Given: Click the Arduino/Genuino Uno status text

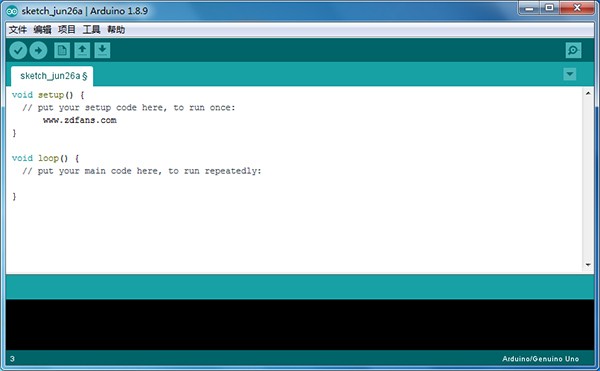Looking at the screenshot, I should click(x=540, y=359).
